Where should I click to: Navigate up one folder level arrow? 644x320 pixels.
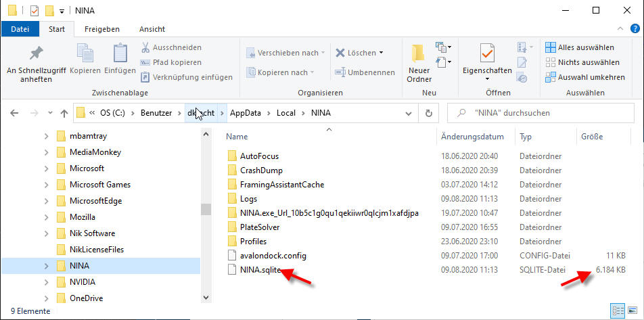(64, 113)
